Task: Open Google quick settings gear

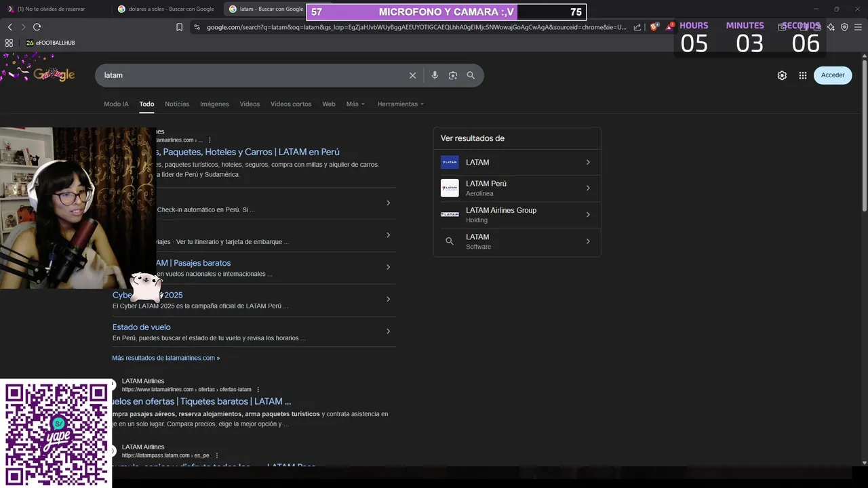Action: 782,75
